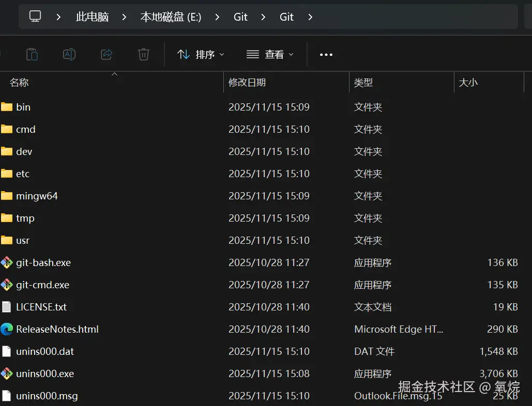Click the unins000.msg file icon
The height and width of the screenshot is (406, 532).
point(6,396)
